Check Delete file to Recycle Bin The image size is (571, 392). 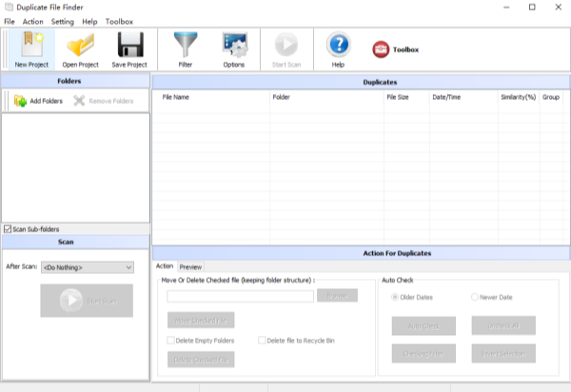pyautogui.click(x=262, y=341)
